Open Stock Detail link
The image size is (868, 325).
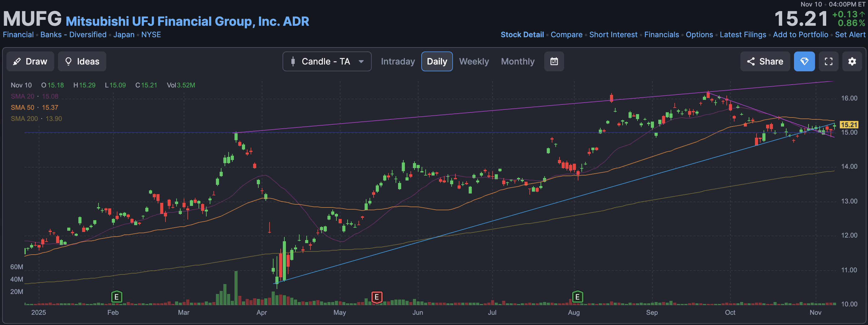click(522, 35)
